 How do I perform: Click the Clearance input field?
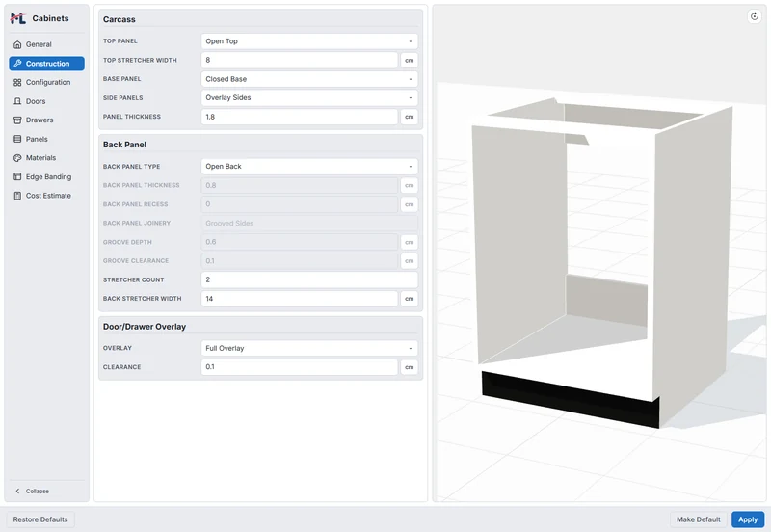coord(300,367)
